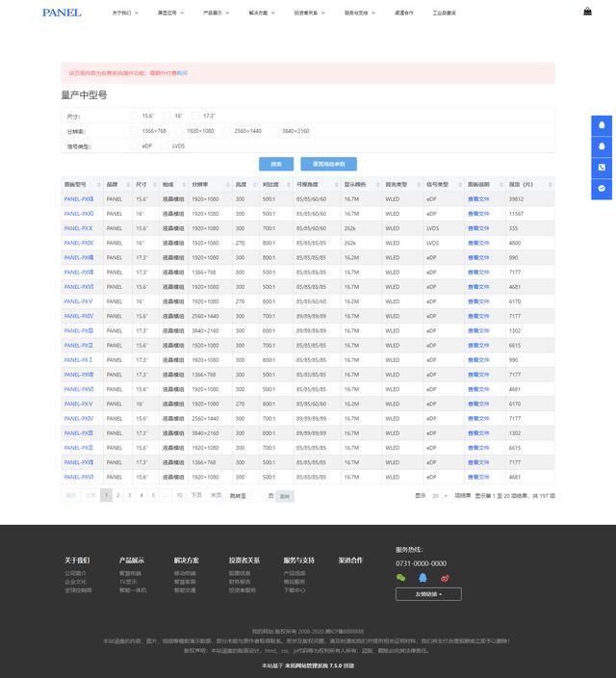This screenshot has height=678, width=616.
Task: Check the 17.3" size filter checkbox
Action: (x=195, y=116)
